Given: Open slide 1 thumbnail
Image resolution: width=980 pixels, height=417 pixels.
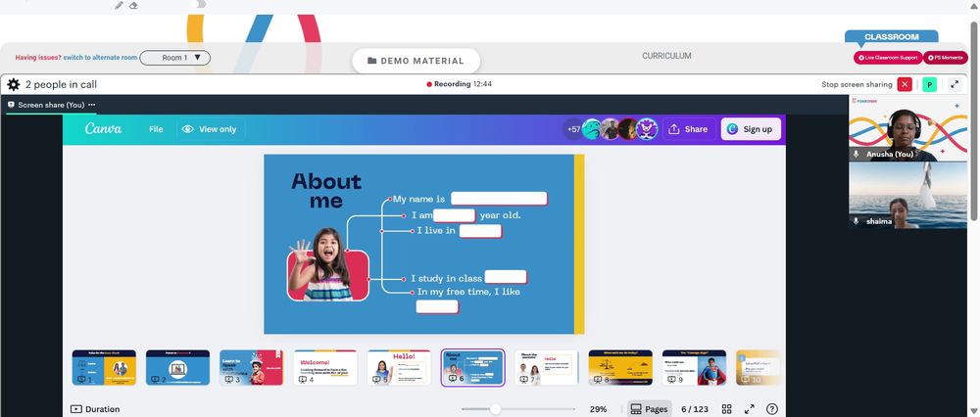Looking at the screenshot, I should coord(104,368).
